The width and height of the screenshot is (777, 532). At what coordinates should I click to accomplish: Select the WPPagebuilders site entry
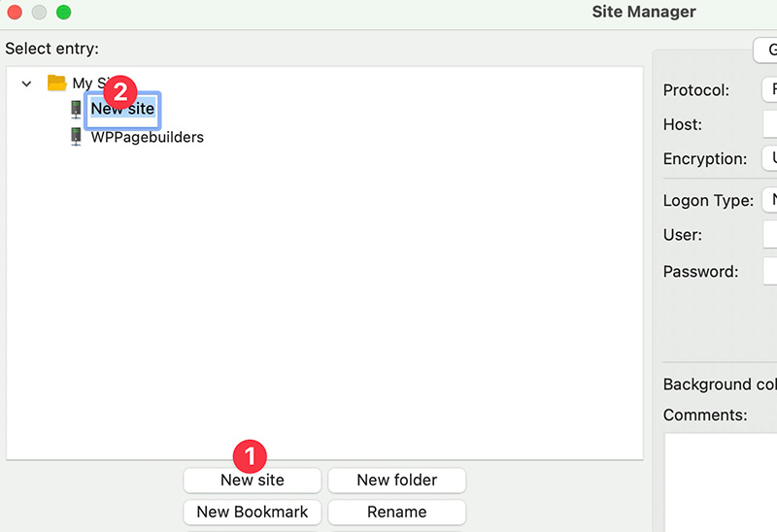[x=147, y=137]
